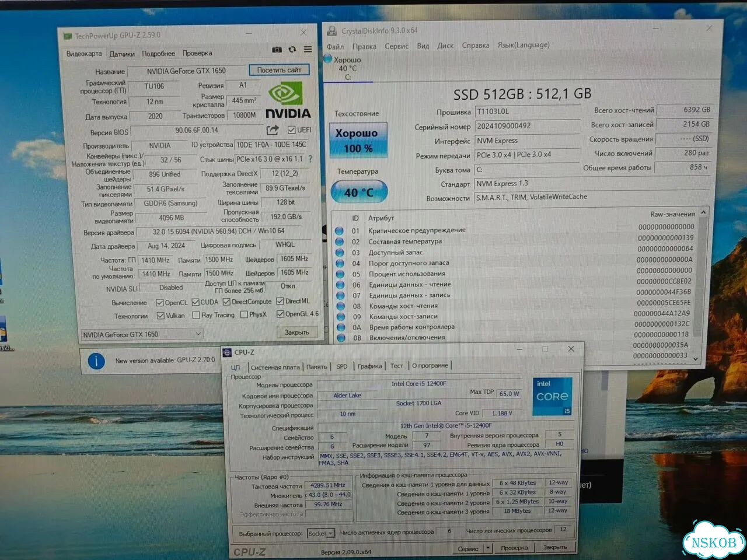747x560 pixels.
Task: Click the blue status circle above drive C:
Action: tap(328, 58)
